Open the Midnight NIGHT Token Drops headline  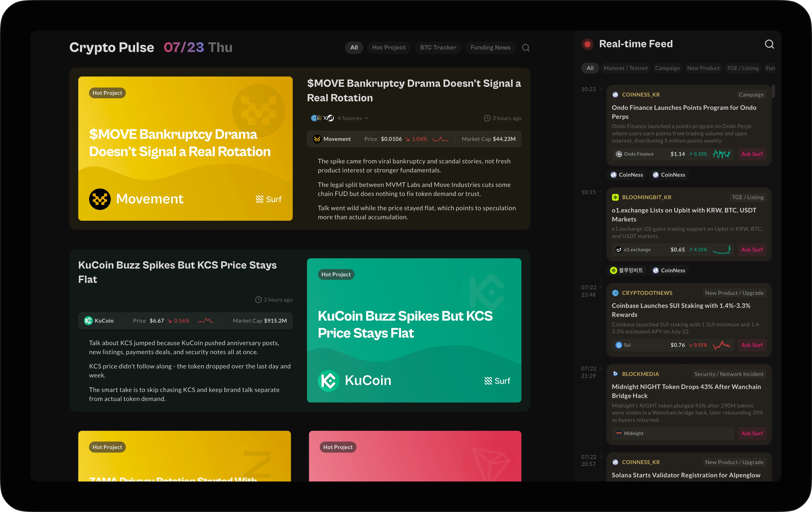(686, 391)
